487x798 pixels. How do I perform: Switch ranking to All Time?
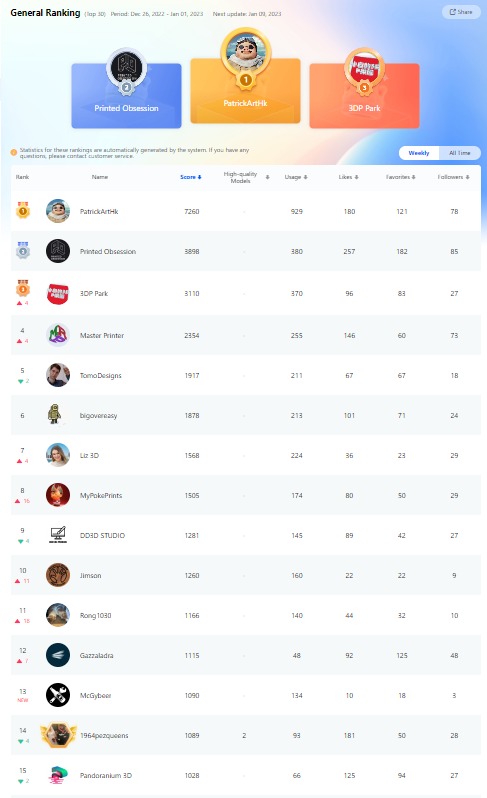coord(460,153)
